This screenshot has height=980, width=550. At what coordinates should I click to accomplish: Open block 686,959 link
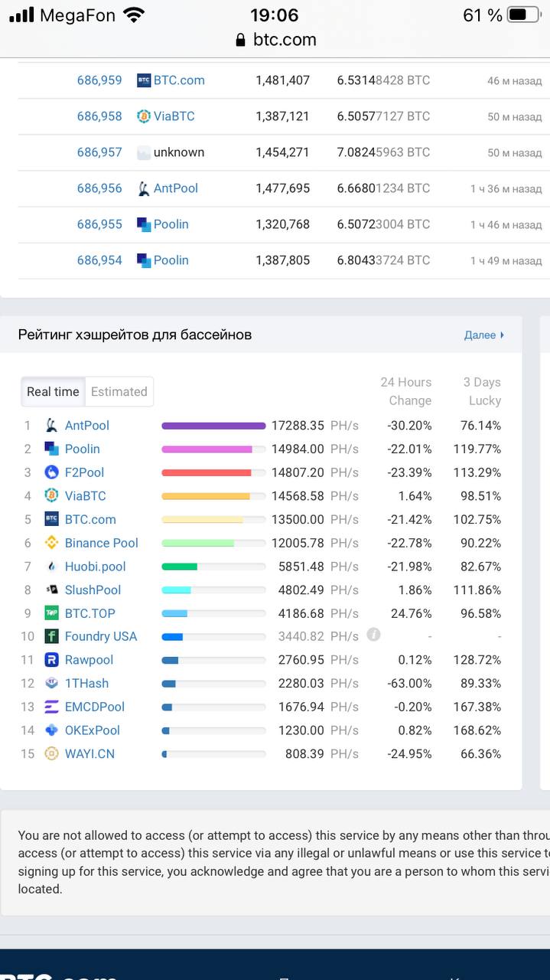[x=99, y=80]
